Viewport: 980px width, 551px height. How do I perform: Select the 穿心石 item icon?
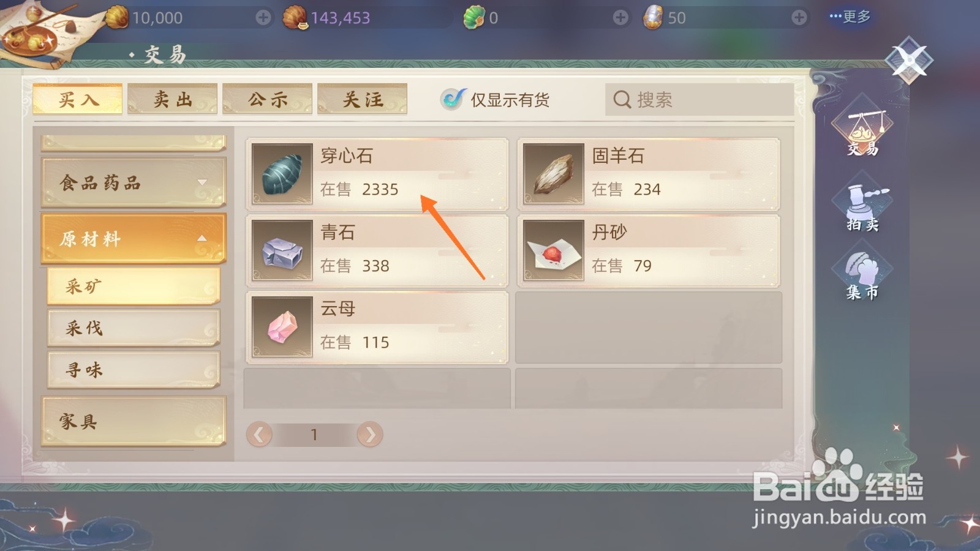pos(282,174)
